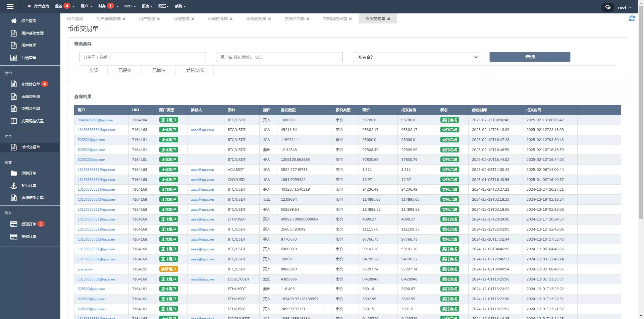Open the 所有合约 contract dropdown

coord(416,57)
